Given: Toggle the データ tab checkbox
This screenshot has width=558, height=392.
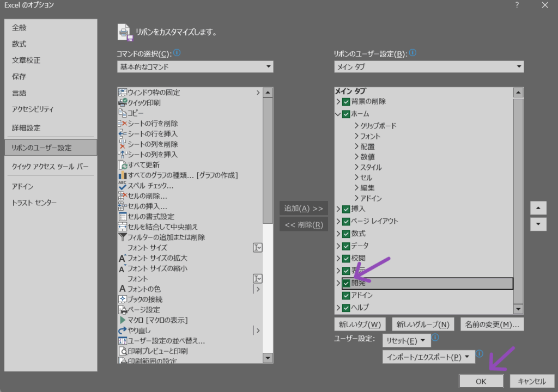Looking at the screenshot, I should (346, 246).
